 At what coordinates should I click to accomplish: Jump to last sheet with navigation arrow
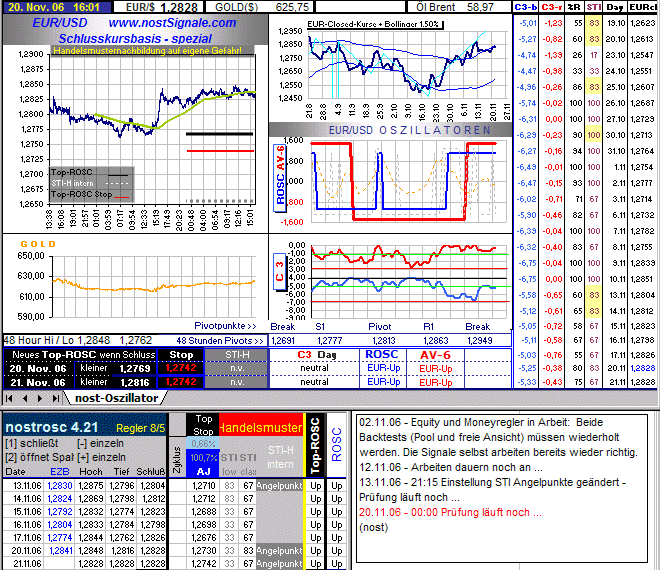(56, 398)
